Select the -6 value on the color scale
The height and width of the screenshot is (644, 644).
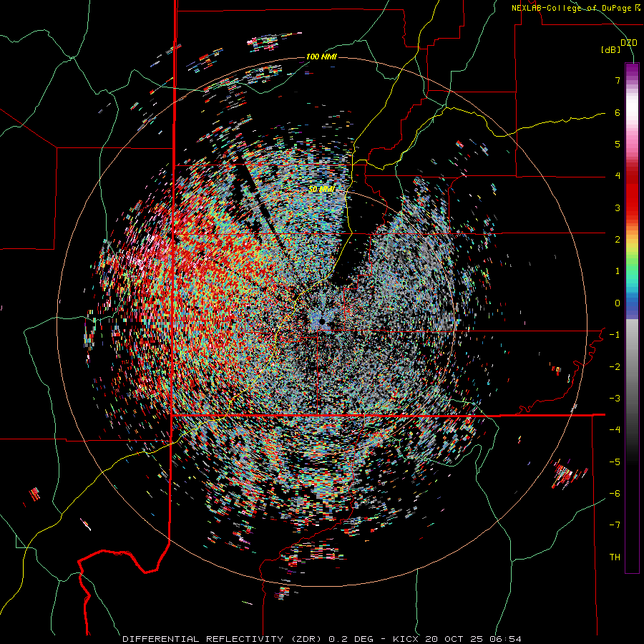coord(615,494)
